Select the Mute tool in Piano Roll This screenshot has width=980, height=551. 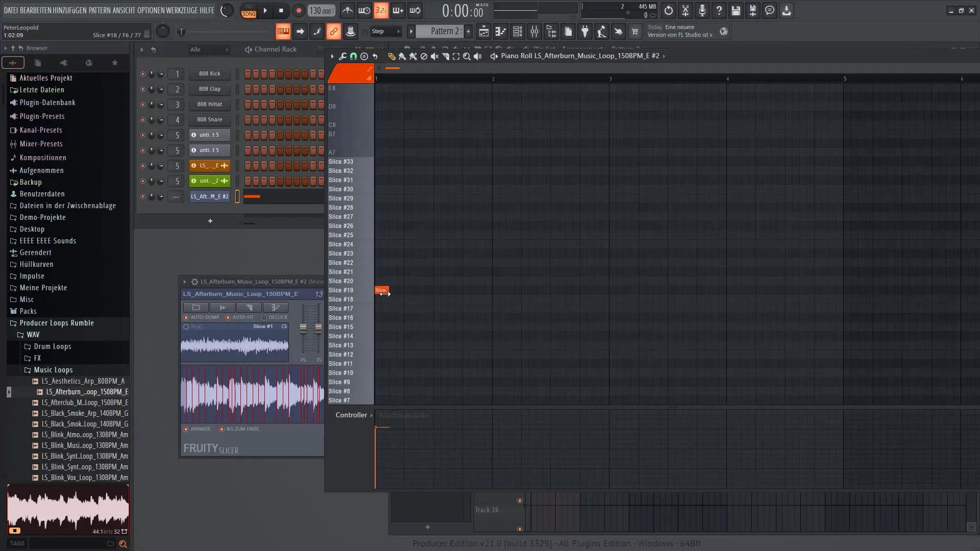pos(434,56)
